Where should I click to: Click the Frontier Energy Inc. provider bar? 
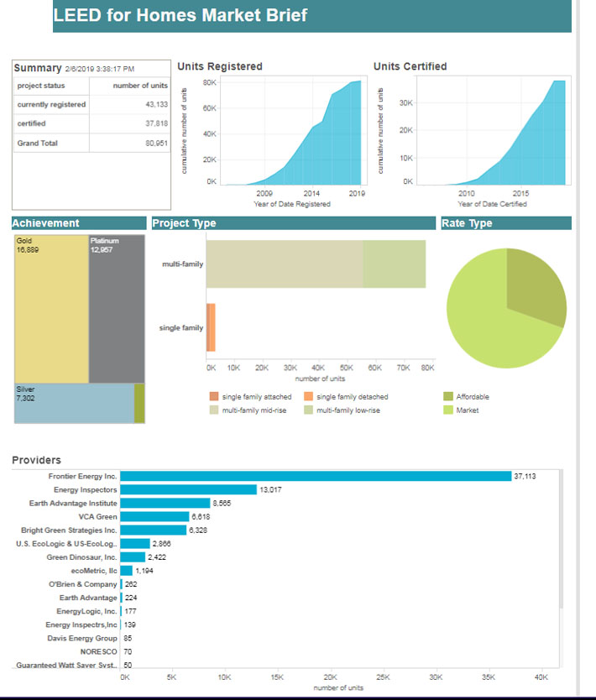tap(316, 477)
